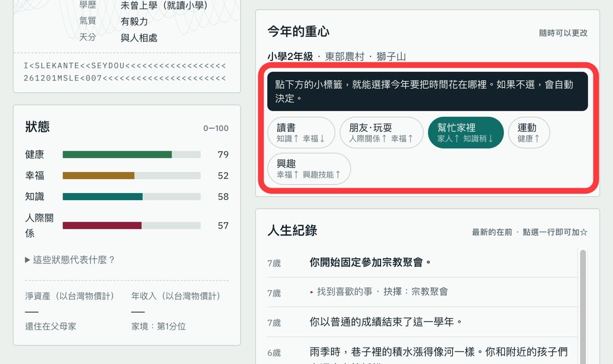The width and height of the screenshot is (613, 364).
Task: Select the 讀書 focus chip
Action: (x=301, y=133)
